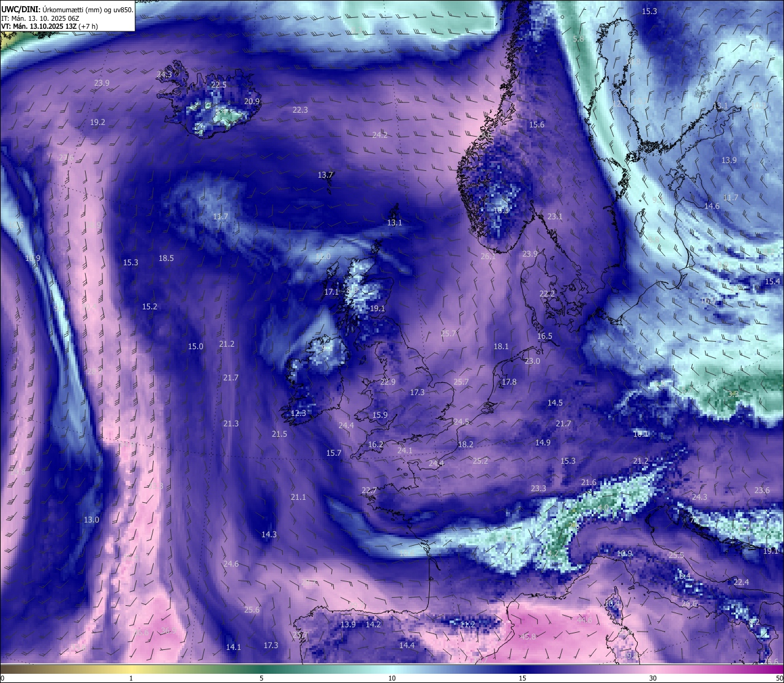Image resolution: width=784 pixels, height=683 pixels.
Task: Click the IT initialization time line
Action: (40, 18)
